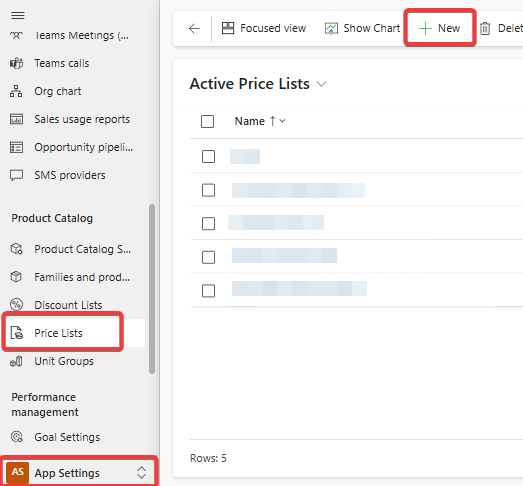Click the sidebar vertical scrollbar thumb
523x486 pixels.
(152, 289)
